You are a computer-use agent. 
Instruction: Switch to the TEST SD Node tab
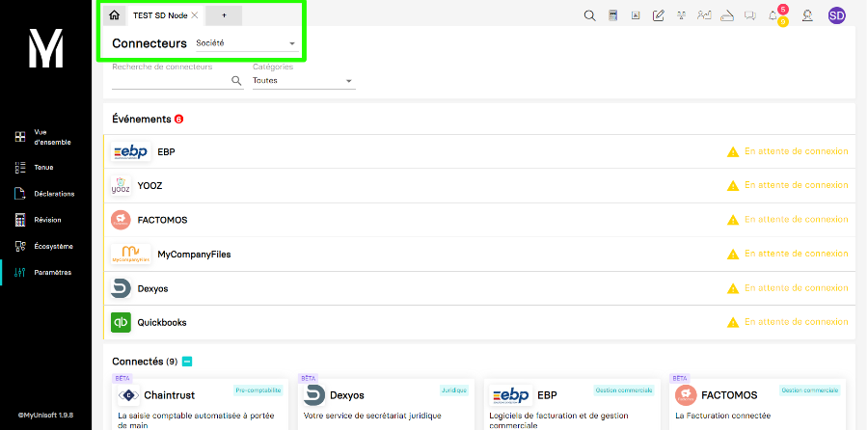click(160, 15)
